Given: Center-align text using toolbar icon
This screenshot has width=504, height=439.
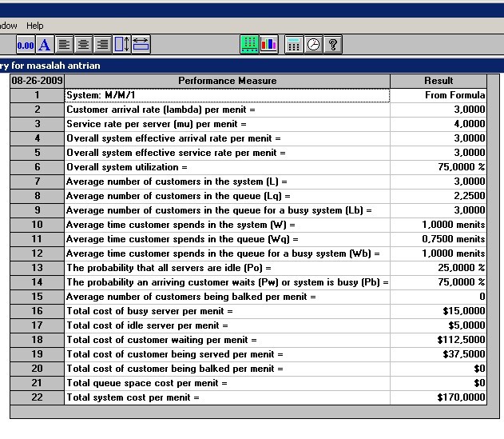Looking at the screenshot, I should pyautogui.click(x=83, y=45).
